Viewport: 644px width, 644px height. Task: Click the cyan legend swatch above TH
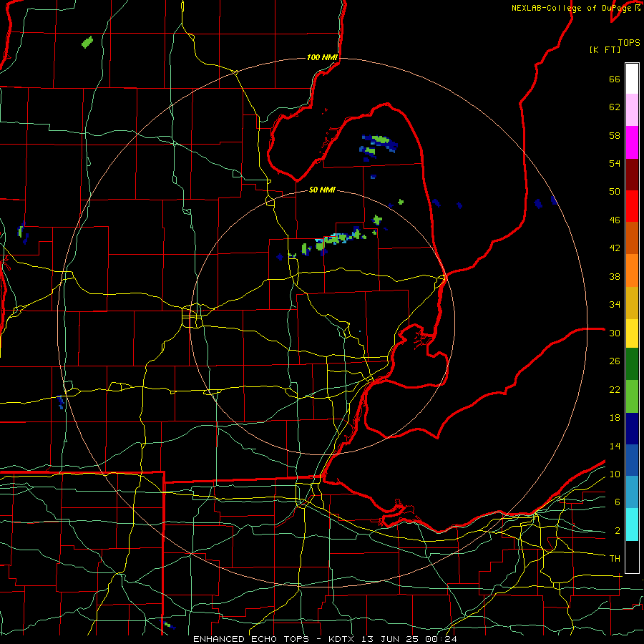click(x=632, y=525)
